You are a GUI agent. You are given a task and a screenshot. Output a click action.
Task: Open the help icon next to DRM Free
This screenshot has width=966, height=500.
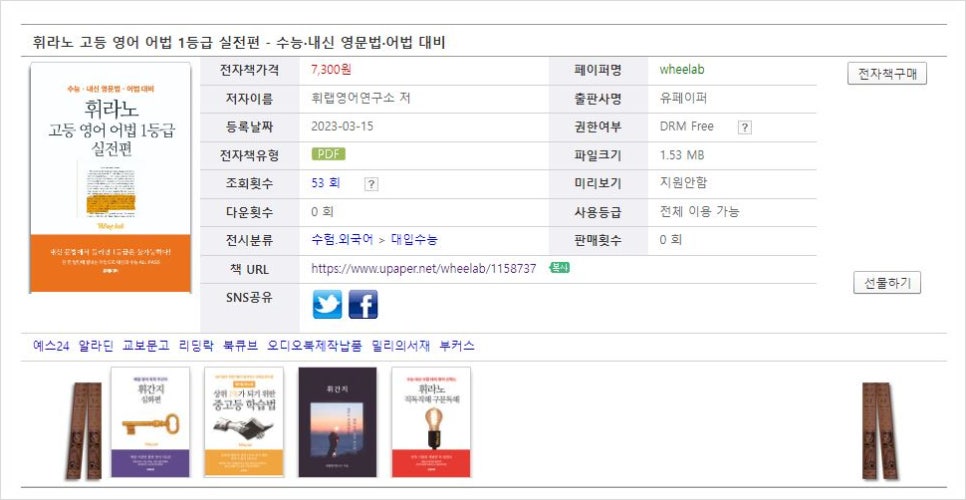point(745,127)
